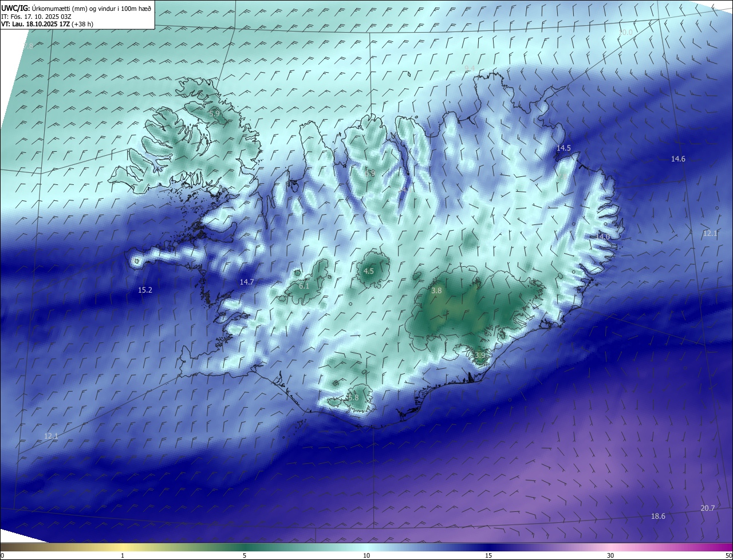The width and height of the screenshot is (733, 560).
Task: Click the 15 tick on the colour scale
Action: coord(488,555)
